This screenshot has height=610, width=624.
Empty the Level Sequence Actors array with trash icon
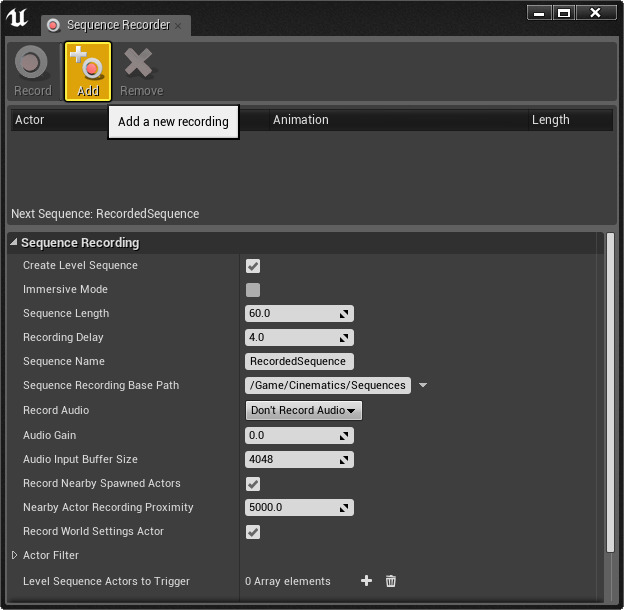point(391,581)
